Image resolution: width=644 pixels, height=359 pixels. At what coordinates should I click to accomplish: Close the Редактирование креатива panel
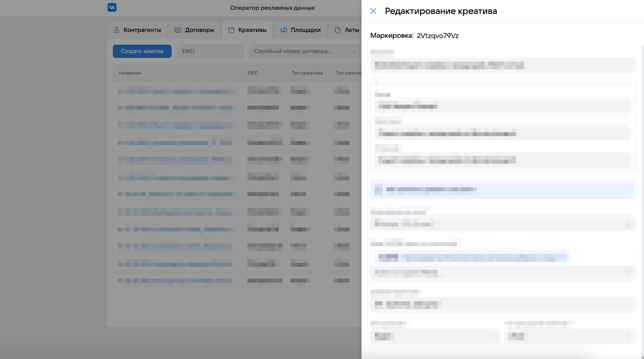click(x=373, y=11)
